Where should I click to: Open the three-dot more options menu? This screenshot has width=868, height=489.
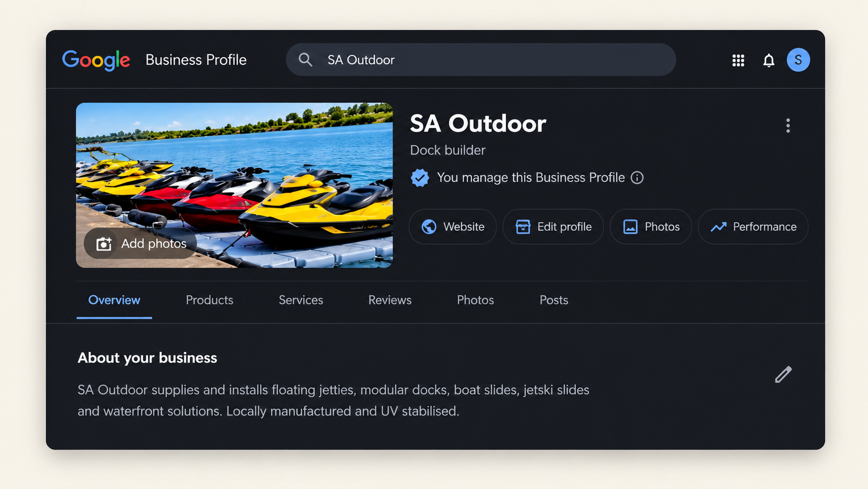point(788,126)
